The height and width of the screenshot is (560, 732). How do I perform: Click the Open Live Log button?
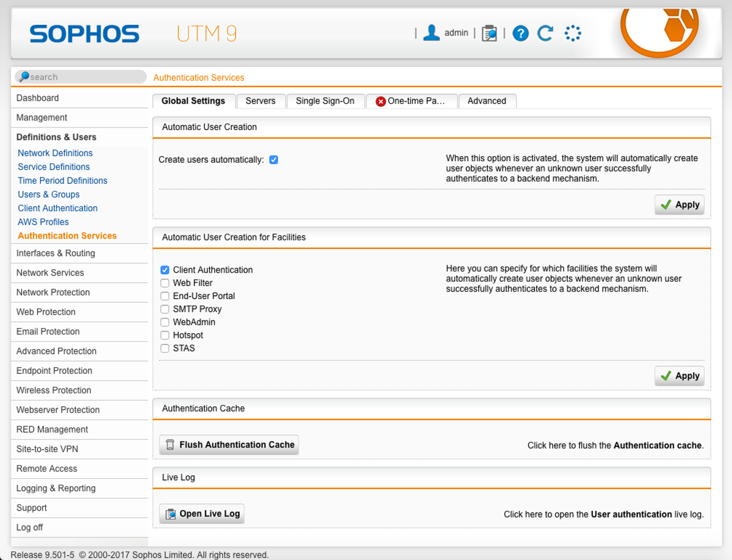coord(202,514)
